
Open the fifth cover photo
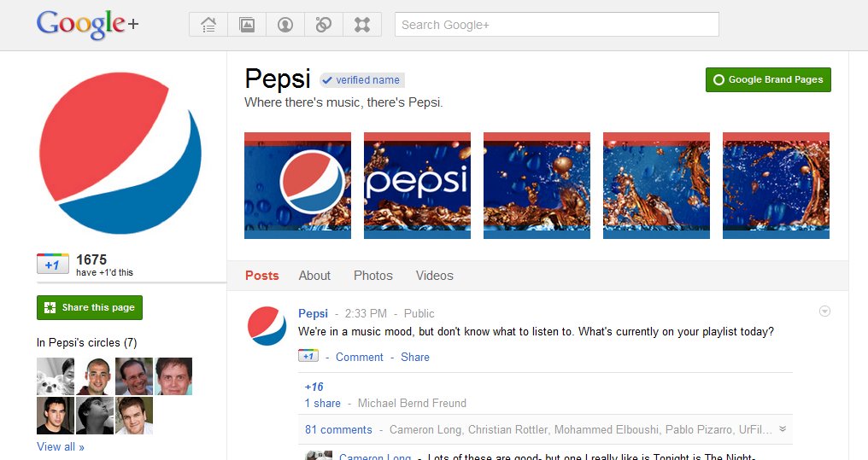(x=776, y=186)
